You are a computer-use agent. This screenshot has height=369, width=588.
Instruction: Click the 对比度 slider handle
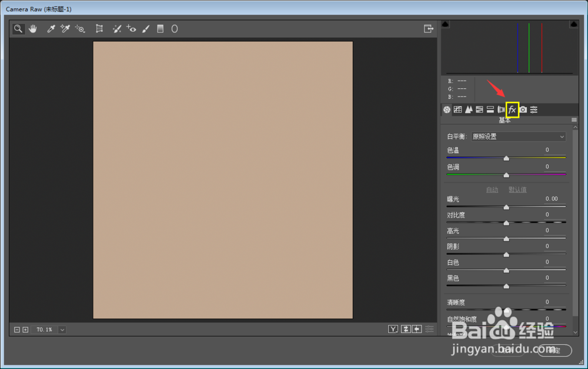(x=506, y=223)
